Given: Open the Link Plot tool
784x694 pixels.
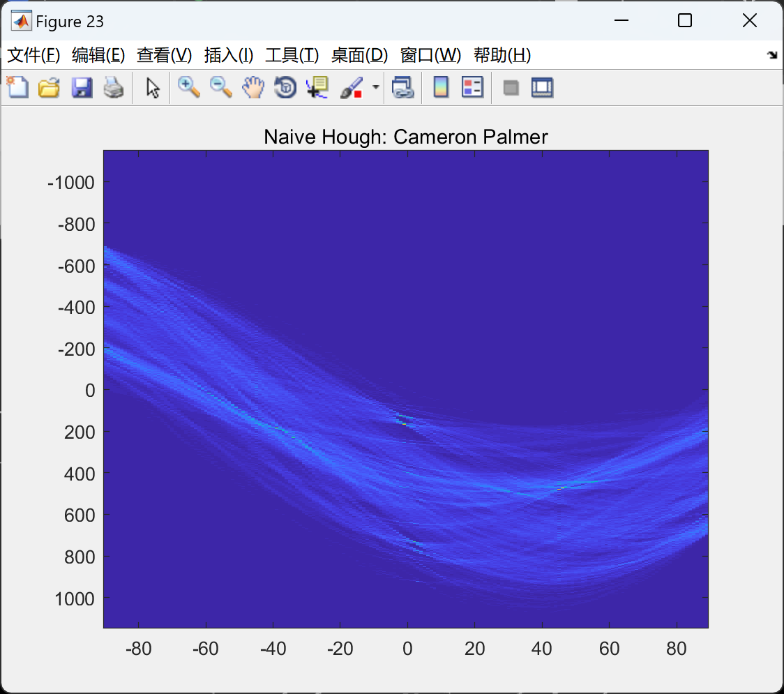Looking at the screenshot, I should (403, 87).
